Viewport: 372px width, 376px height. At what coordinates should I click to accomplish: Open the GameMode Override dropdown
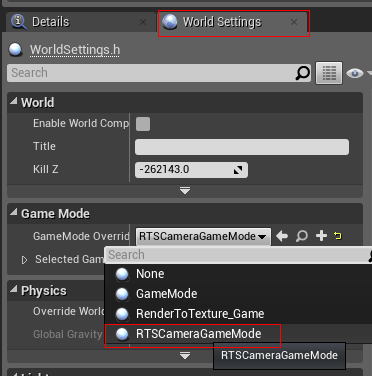(x=203, y=236)
